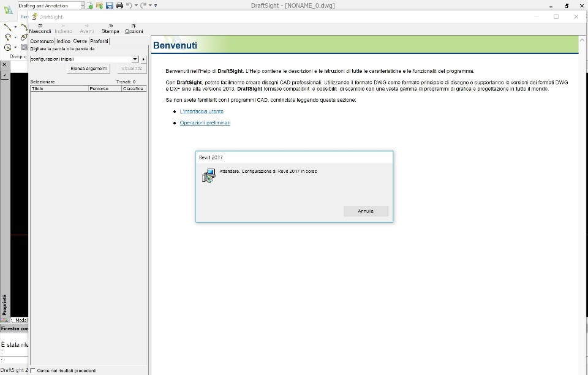Print the drawing from quick access toolbar

click(119, 6)
